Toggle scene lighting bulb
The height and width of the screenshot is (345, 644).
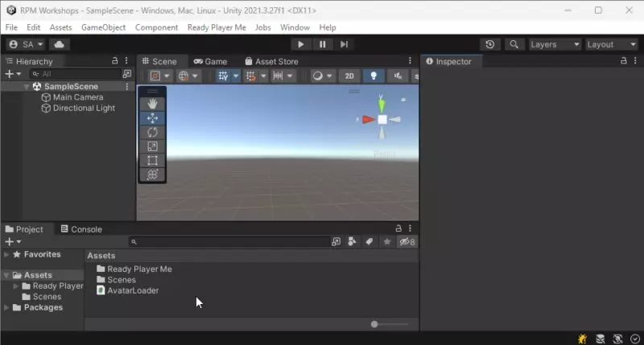[374, 76]
